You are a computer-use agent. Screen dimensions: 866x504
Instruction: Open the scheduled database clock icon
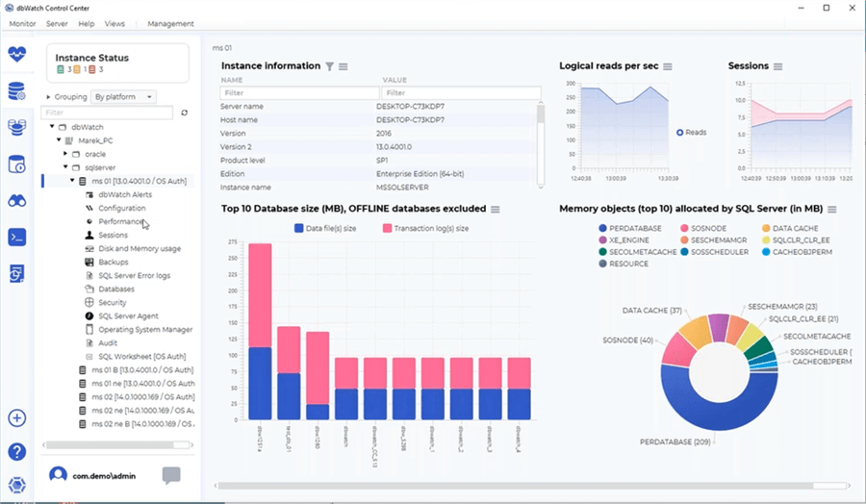click(17, 164)
